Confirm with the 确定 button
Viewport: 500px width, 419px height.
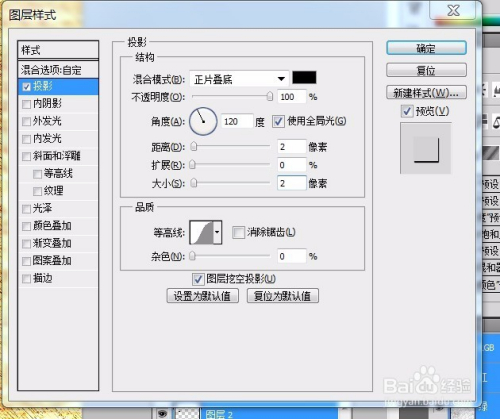click(x=426, y=48)
